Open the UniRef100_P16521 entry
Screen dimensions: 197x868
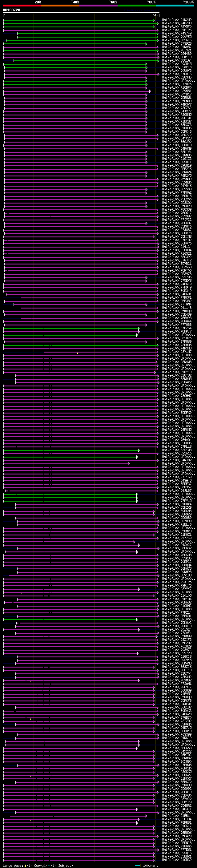177,253
